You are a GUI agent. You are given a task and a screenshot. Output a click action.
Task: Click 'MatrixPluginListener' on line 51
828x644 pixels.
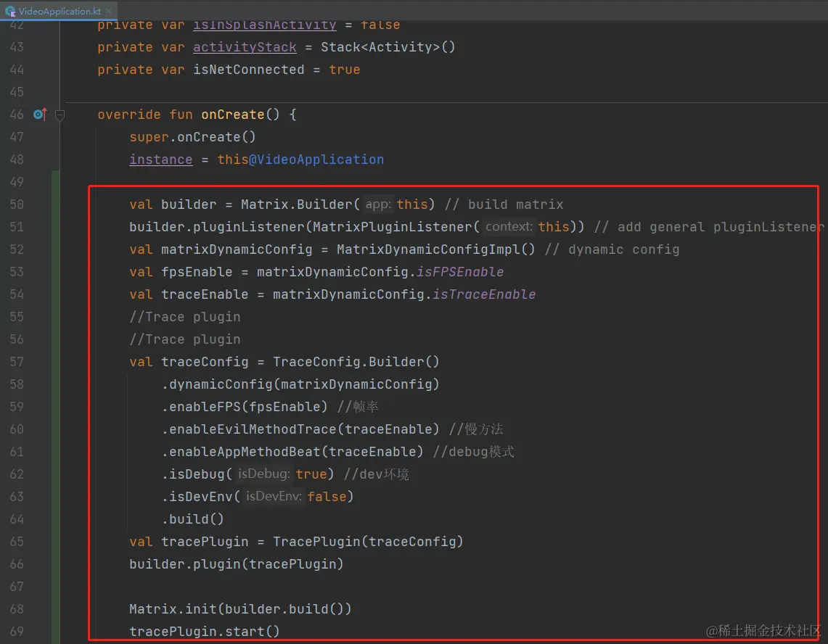393,227
